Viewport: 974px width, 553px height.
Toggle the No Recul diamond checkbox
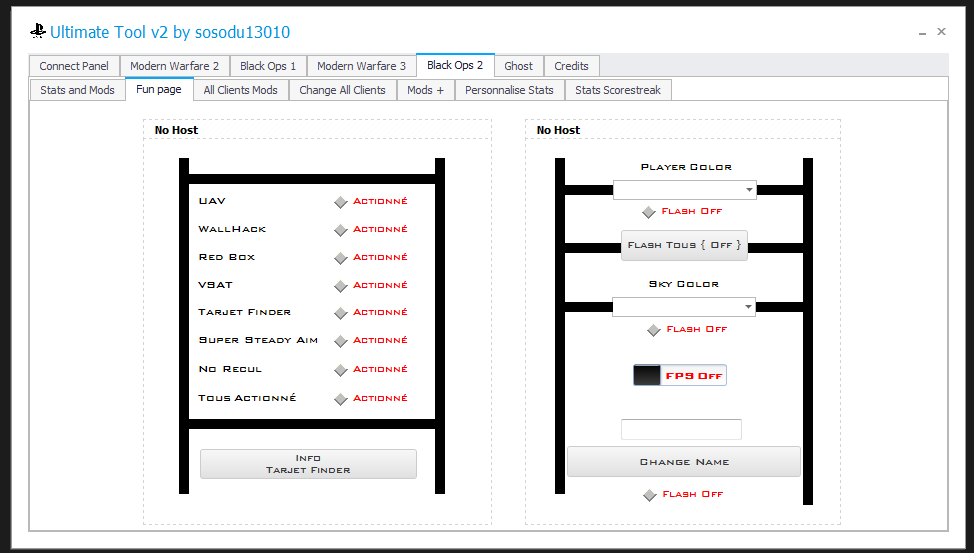(x=340, y=370)
